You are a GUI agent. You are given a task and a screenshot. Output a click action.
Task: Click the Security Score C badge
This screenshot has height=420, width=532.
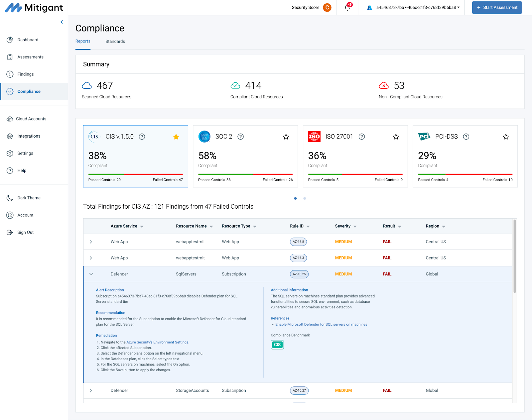[327, 8]
